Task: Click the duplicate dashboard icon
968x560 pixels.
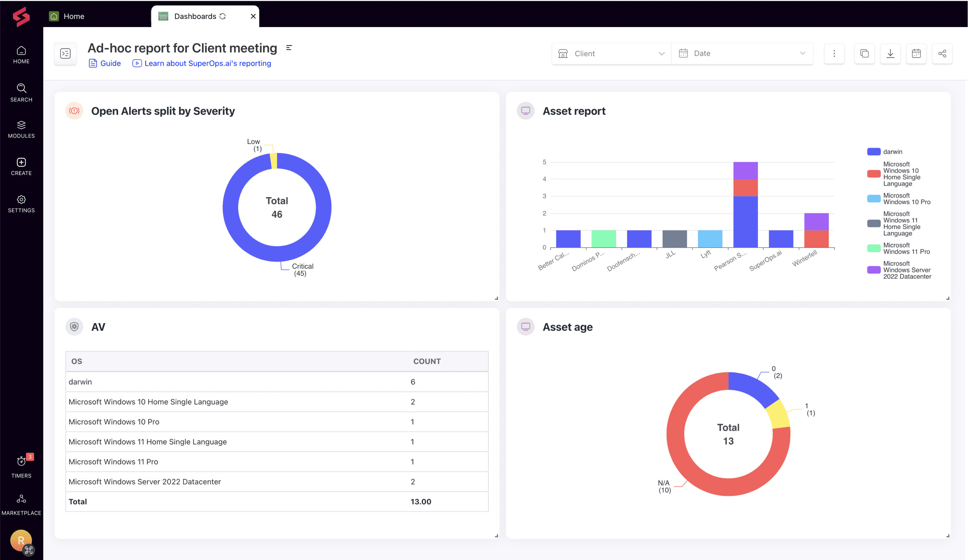Action: (x=865, y=53)
